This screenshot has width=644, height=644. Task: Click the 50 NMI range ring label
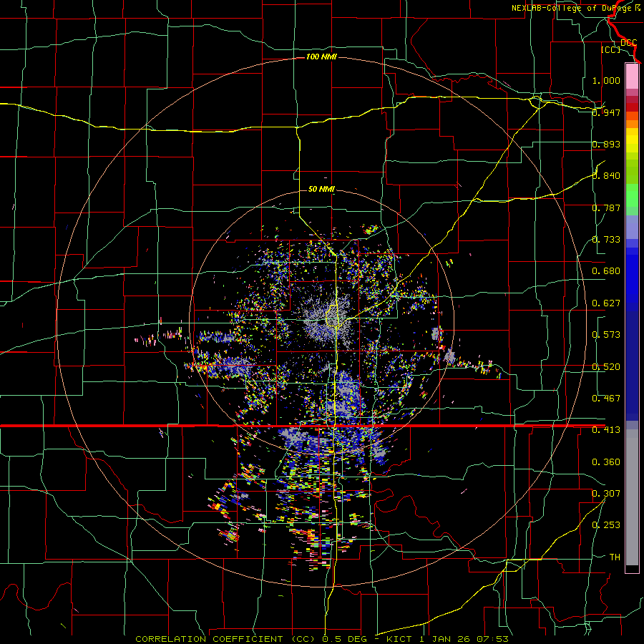321,189
